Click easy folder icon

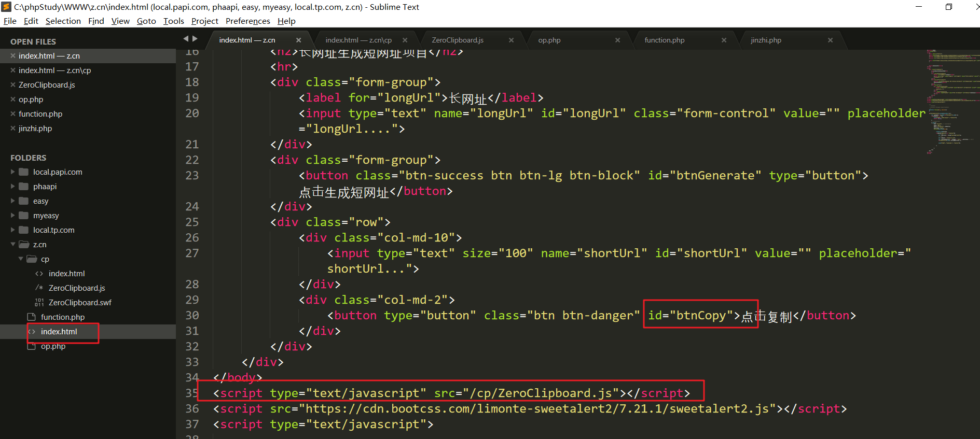pos(23,201)
